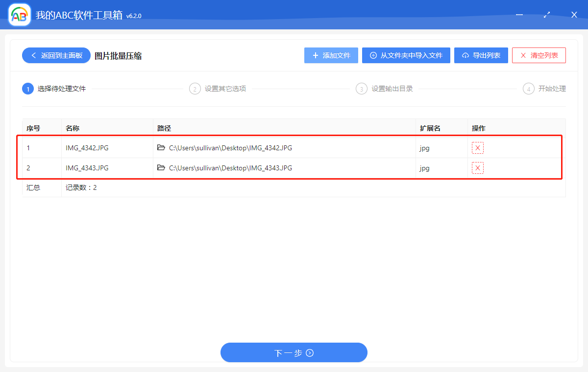Click the cloud upload icon on 导出列表
Image resolution: width=588 pixels, height=372 pixels.
tap(465, 55)
